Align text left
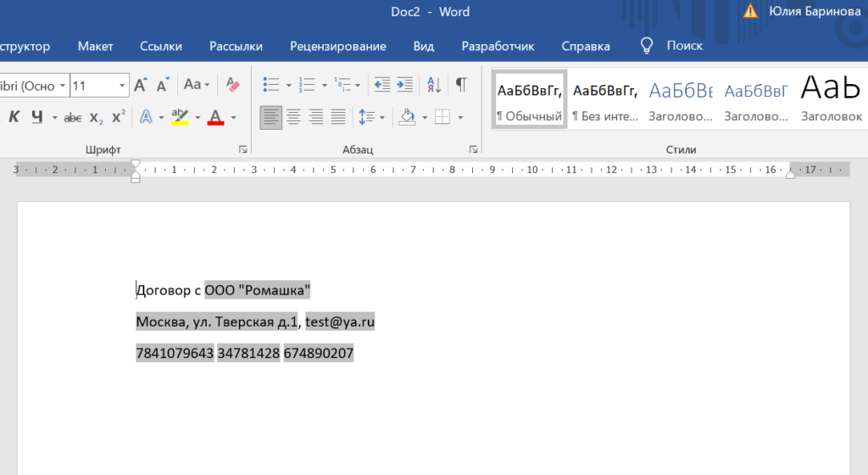The width and height of the screenshot is (868, 475). [270, 117]
